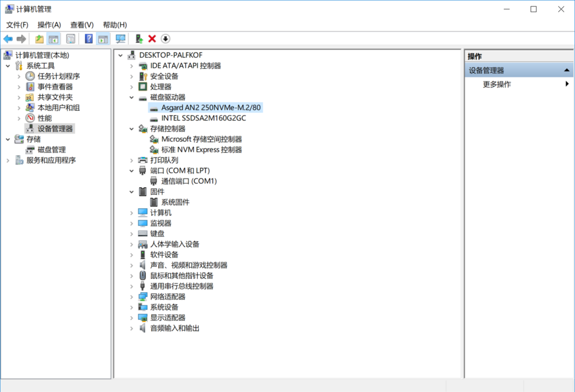Toggle the show/hide console tree button

pos(54,39)
